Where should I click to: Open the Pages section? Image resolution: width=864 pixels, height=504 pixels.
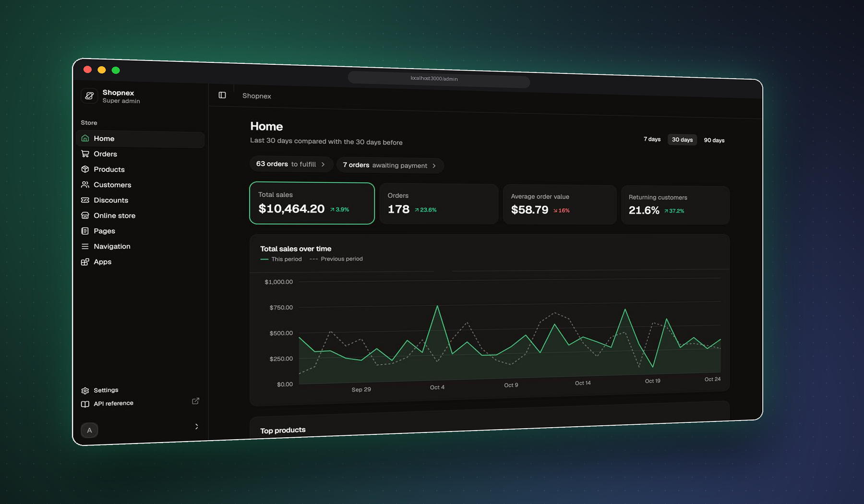pyautogui.click(x=140, y=231)
